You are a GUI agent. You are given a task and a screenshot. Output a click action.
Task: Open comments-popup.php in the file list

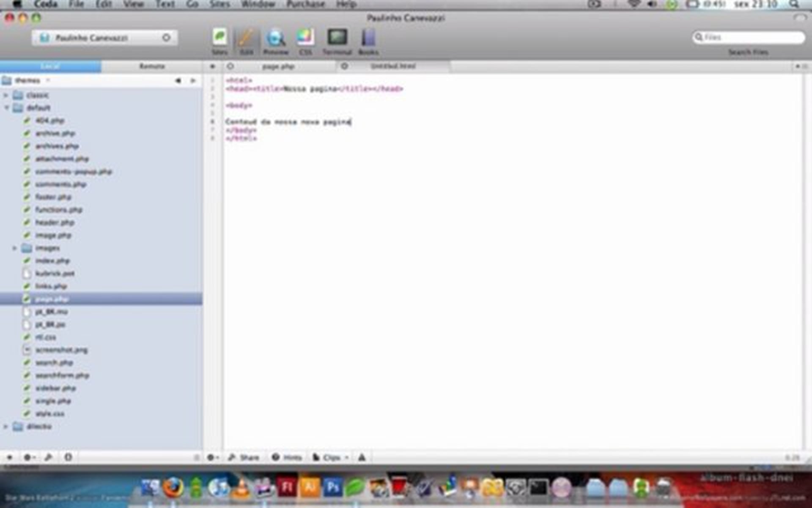coord(73,172)
